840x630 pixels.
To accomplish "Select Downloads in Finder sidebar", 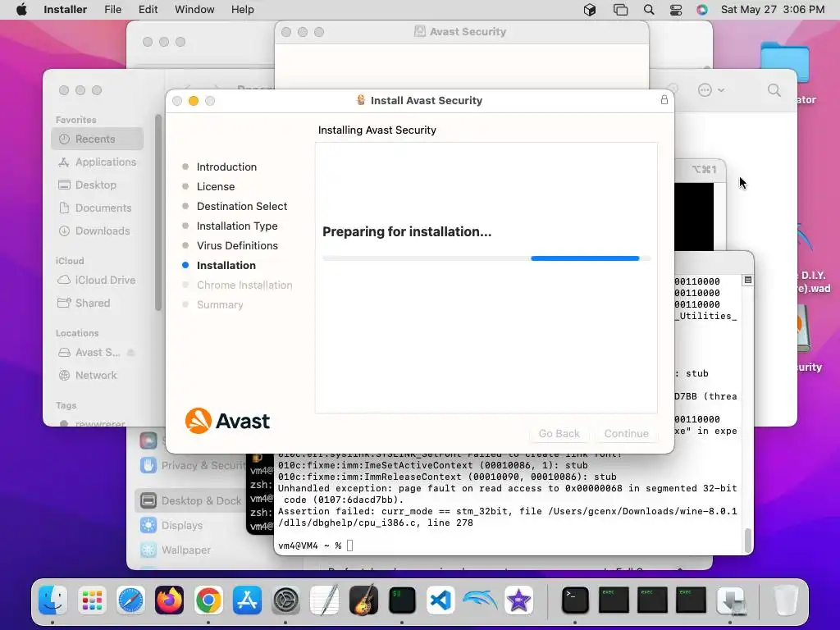I will [98, 231].
